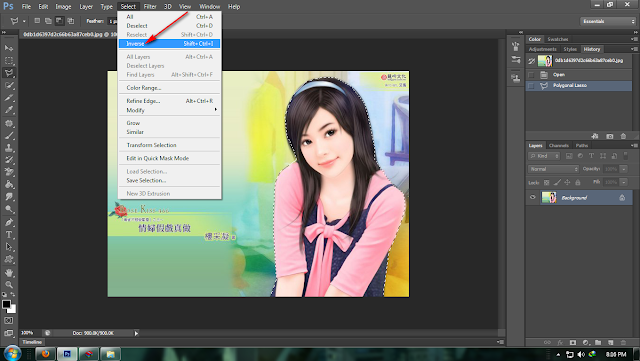Open the layer Kind filter dropdown

tap(544, 156)
